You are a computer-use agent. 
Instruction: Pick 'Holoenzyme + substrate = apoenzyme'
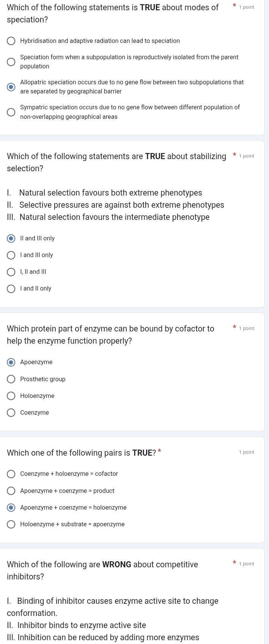pyautogui.click(x=11, y=524)
